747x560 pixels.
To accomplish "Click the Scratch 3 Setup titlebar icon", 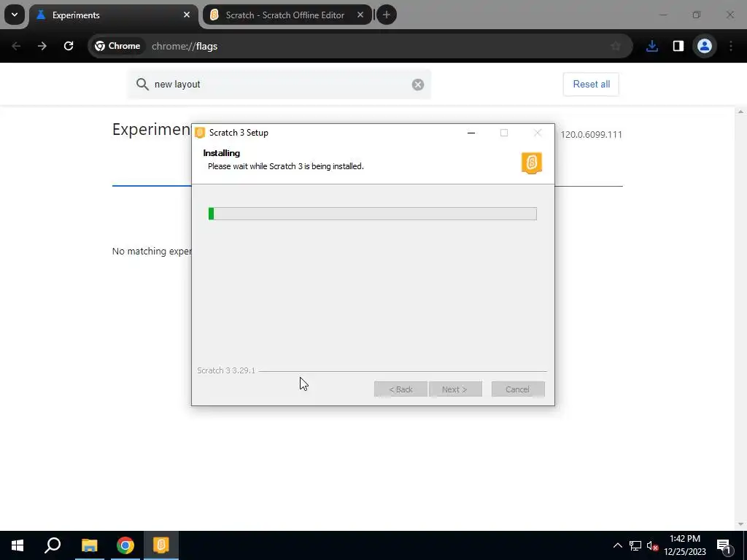I will (x=200, y=133).
